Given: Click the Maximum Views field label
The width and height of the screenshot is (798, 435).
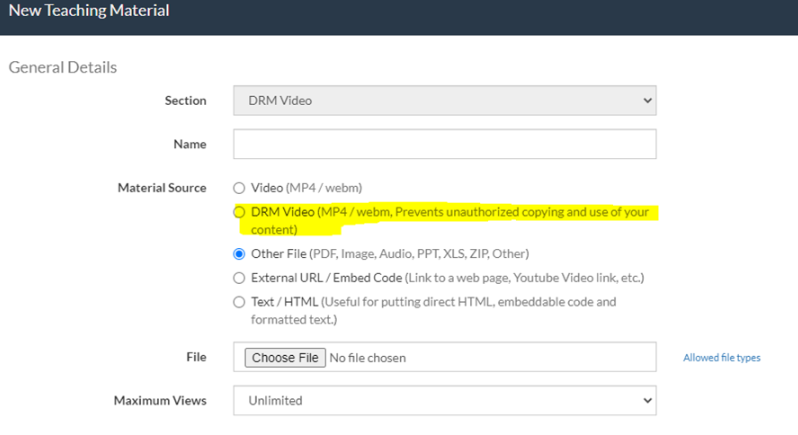Looking at the screenshot, I should pos(160,401).
